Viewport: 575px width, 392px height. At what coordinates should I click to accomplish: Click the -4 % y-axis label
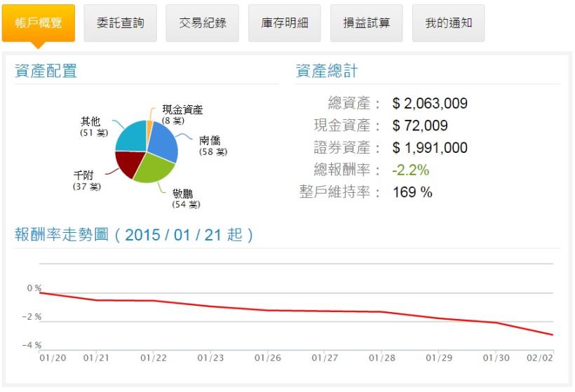click(x=32, y=346)
